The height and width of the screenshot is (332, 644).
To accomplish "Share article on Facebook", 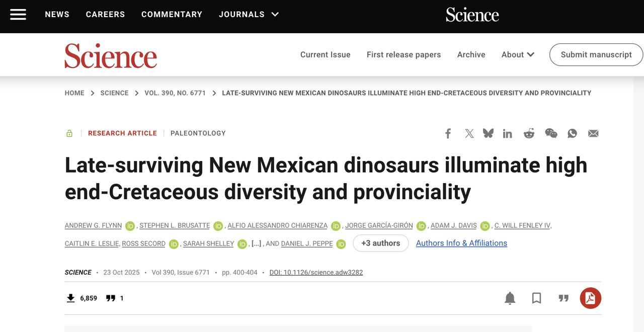I will tap(448, 133).
